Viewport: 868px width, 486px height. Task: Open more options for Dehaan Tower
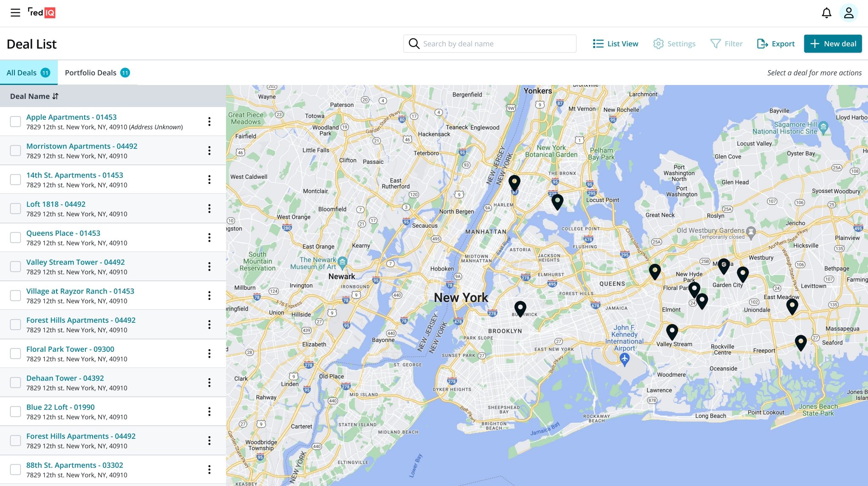pyautogui.click(x=209, y=382)
